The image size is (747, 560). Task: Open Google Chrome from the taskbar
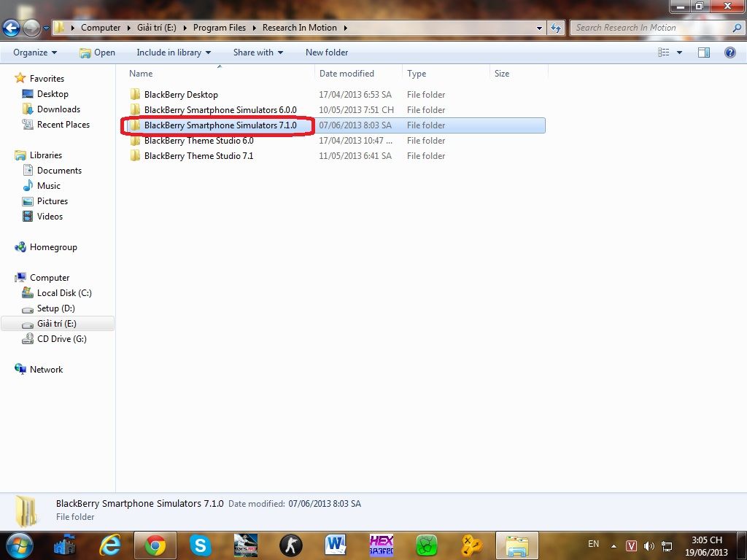click(155, 545)
